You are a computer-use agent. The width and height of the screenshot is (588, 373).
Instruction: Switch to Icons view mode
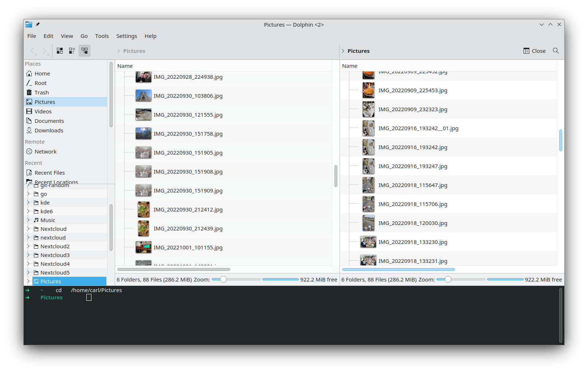click(60, 51)
